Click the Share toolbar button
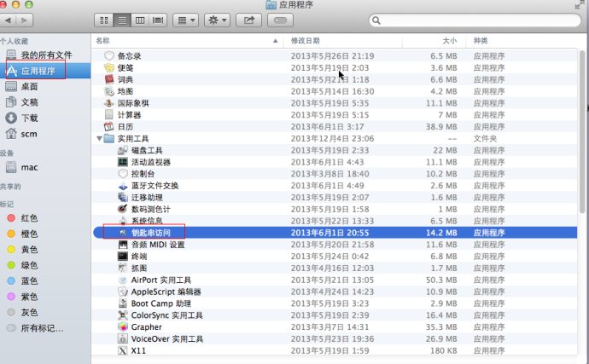Screen dimensions: 589x364 (248, 20)
